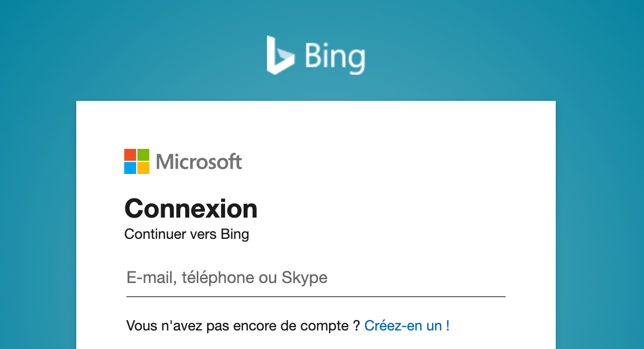This screenshot has width=644, height=349.
Task: Click the blue square of Microsoft logo
Action: tap(130, 168)
